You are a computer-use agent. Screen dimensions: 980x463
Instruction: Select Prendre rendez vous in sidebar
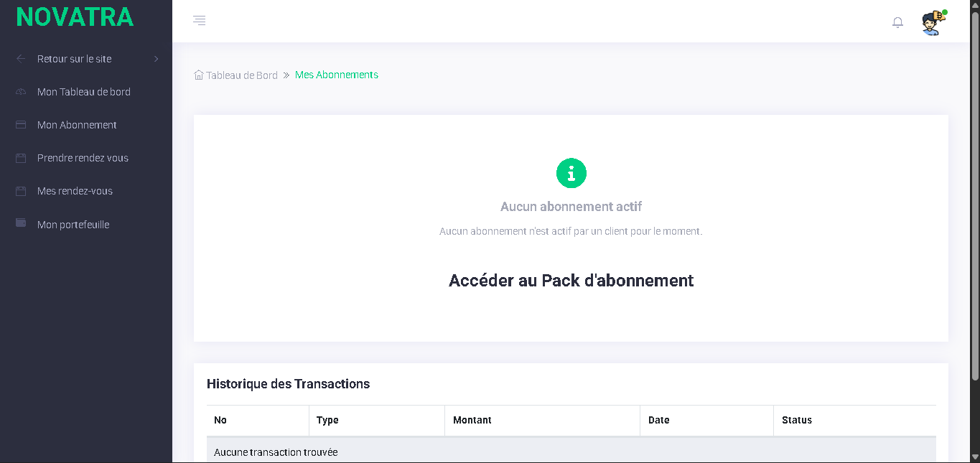click(83, 158)
